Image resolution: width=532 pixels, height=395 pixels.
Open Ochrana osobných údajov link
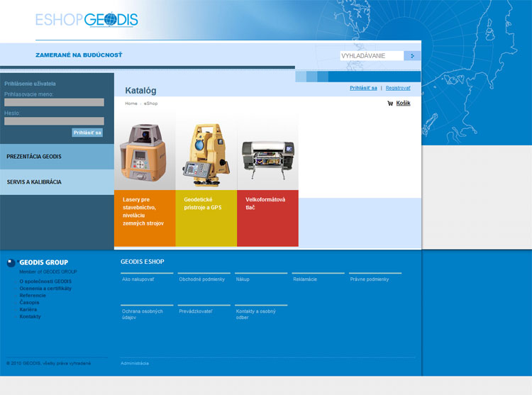143,314
